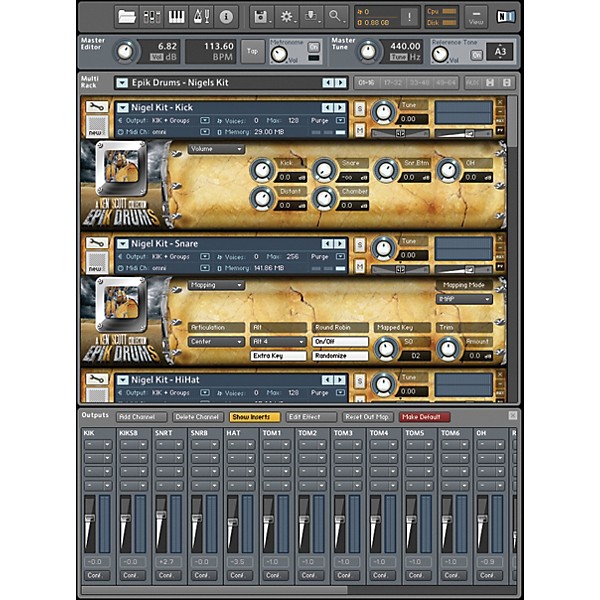Screen dimensions: 600x600
Task: Toggle the Randomize option
Action: pos(340,355)
